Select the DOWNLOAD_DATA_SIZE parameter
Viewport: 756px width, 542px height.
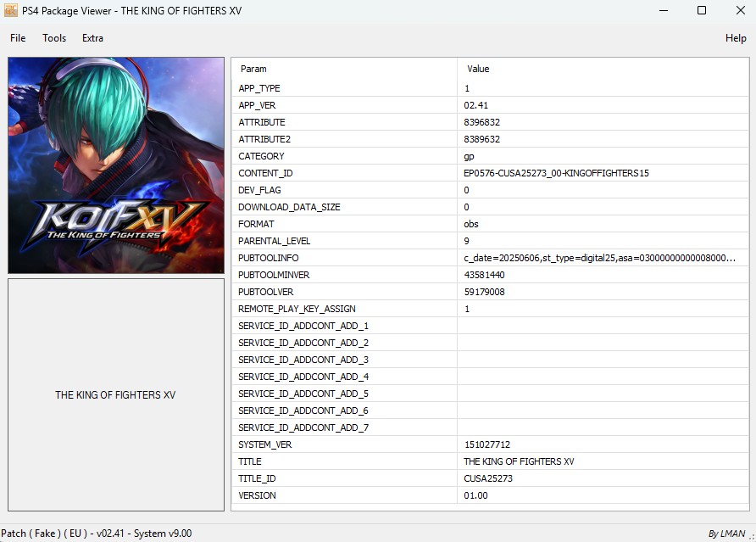tap(289, 207)
